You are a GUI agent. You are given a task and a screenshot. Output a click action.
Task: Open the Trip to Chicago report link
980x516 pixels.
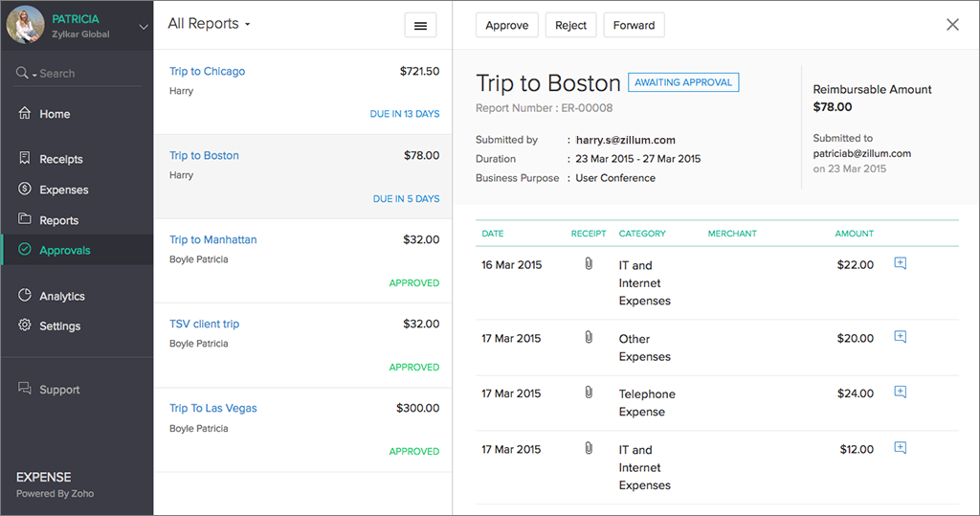click(207, 71)
